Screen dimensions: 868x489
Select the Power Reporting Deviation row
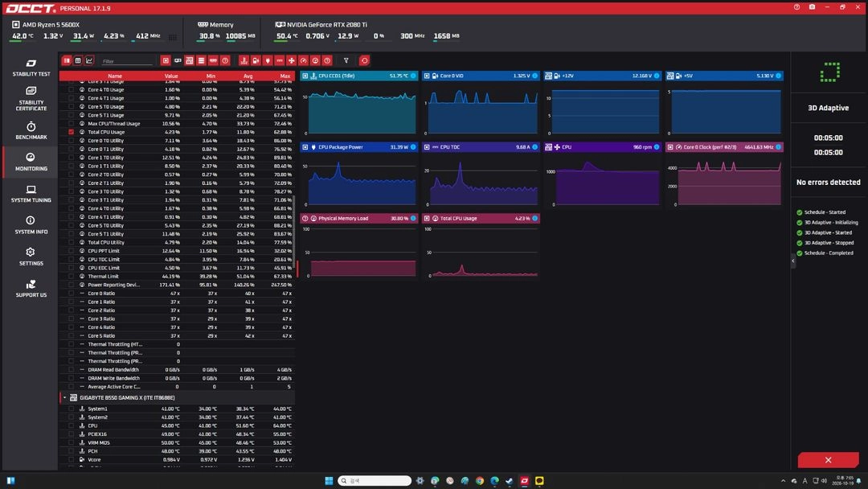[x=177, y=285]
